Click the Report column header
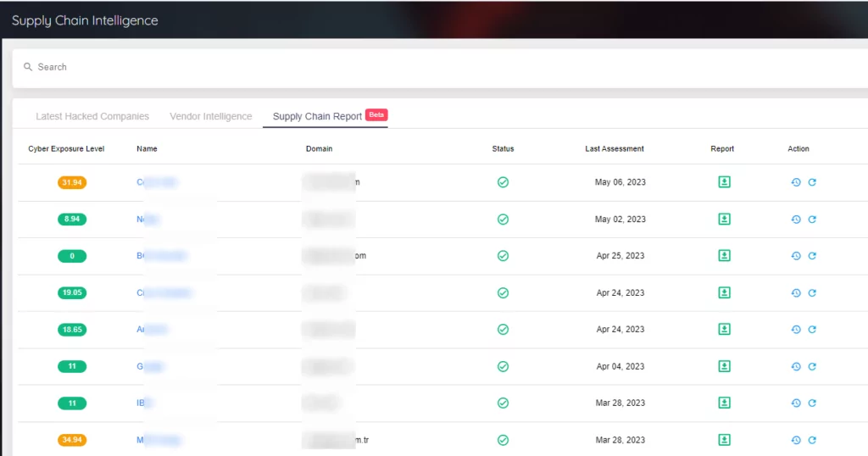 722,148
